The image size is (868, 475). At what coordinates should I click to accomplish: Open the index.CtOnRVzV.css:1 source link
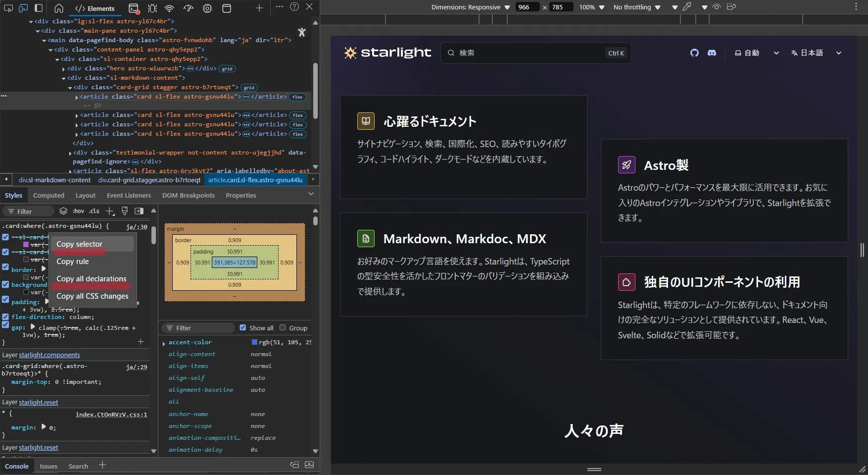pos(111,415)
